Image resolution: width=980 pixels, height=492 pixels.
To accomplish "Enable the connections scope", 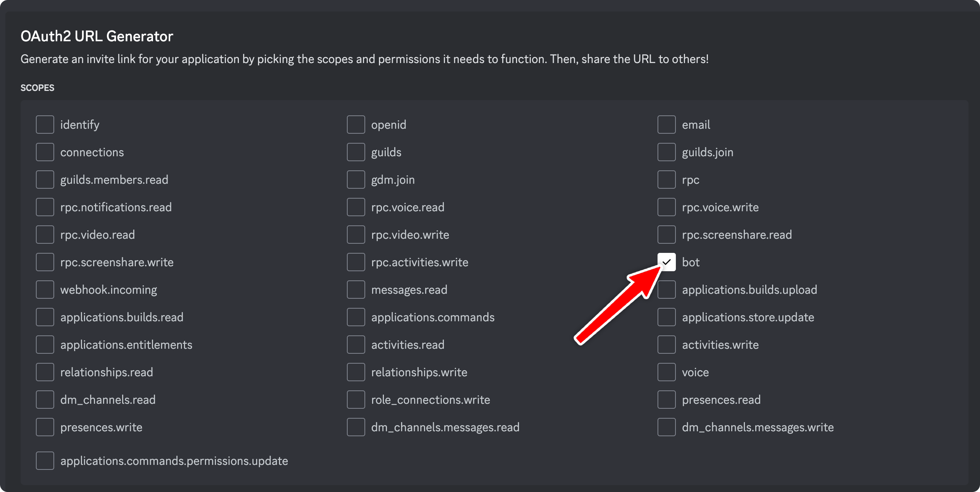I will pyautogui.click(x=45, y=152).
